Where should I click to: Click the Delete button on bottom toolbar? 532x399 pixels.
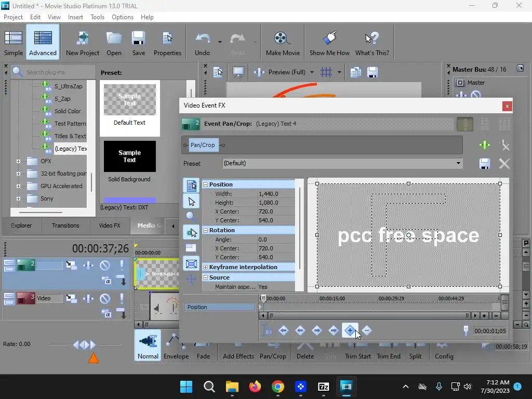click(305, 352)
